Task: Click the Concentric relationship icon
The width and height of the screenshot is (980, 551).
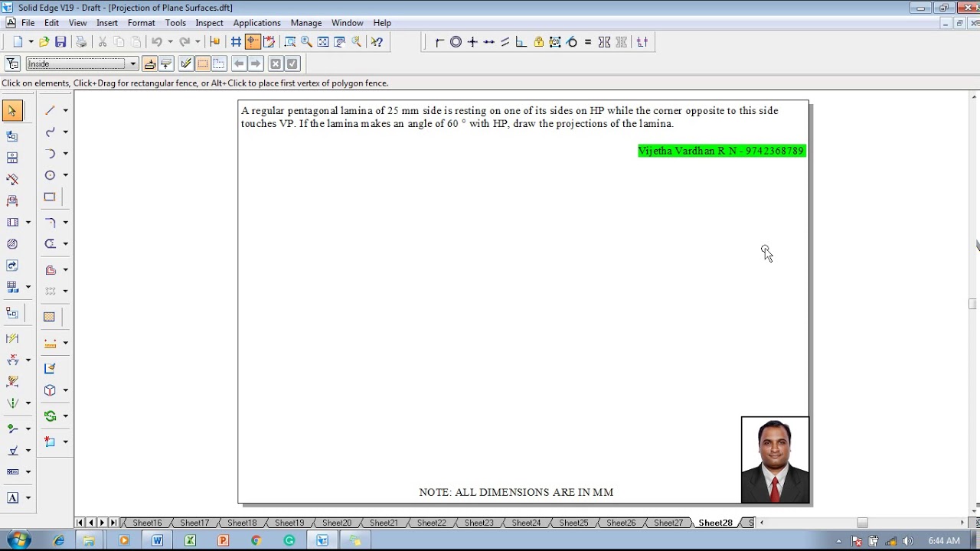Action: (456, 42)
